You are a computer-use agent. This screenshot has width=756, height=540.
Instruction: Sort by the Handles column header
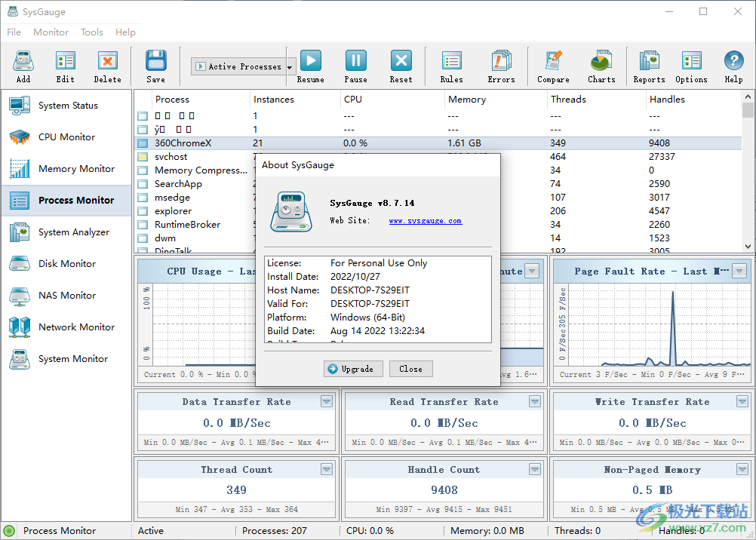(693, 100)
